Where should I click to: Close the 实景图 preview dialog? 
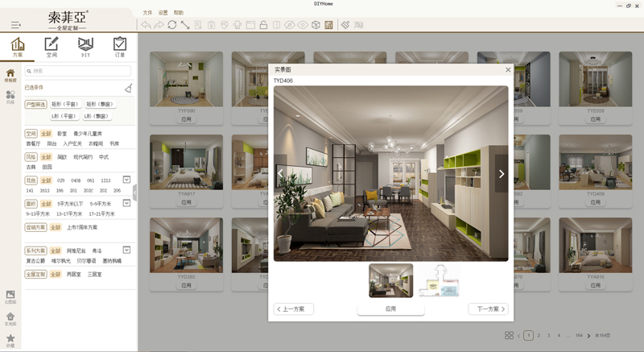(508, 70)
